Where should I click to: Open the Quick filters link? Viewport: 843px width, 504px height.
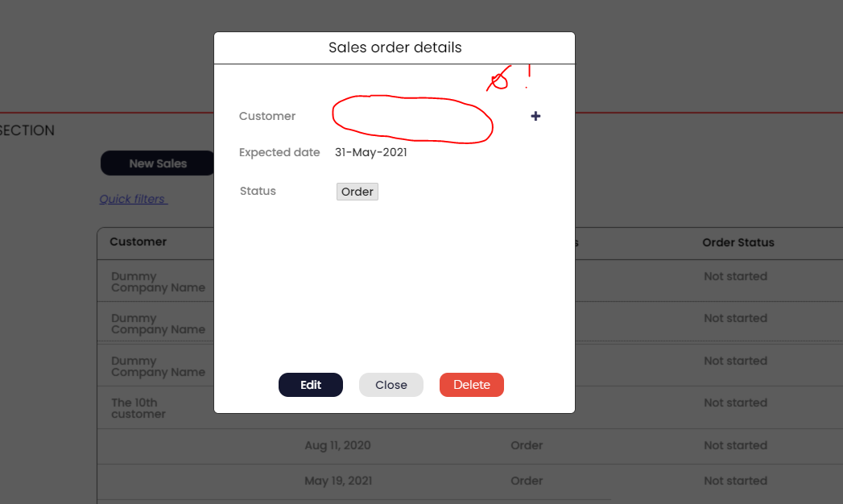coord(134,199)
